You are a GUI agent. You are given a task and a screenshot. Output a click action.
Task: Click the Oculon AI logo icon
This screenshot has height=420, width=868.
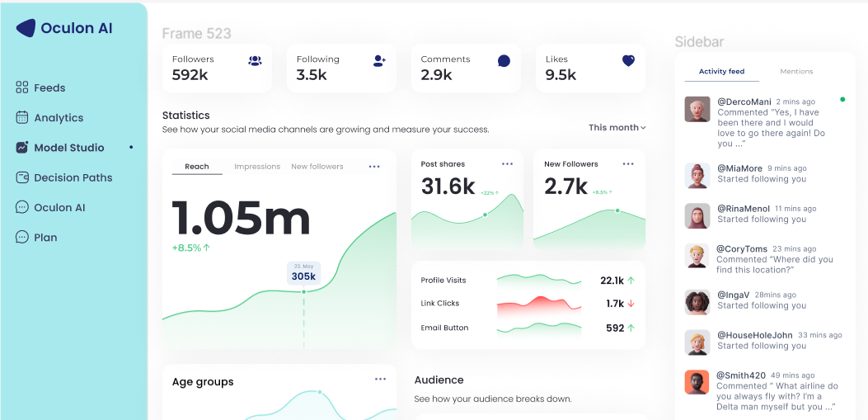click(26, 28)
